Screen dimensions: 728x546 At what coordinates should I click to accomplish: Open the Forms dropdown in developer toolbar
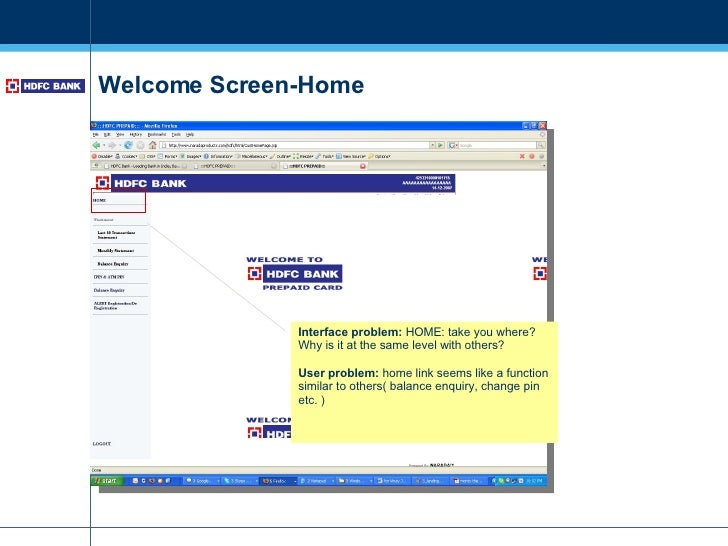(168, 156)
